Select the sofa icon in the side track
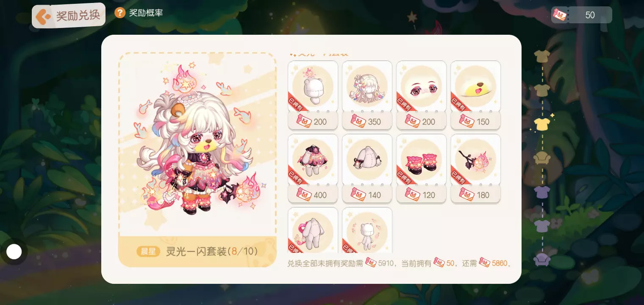644x305 pixels. (x=542, y=158)
